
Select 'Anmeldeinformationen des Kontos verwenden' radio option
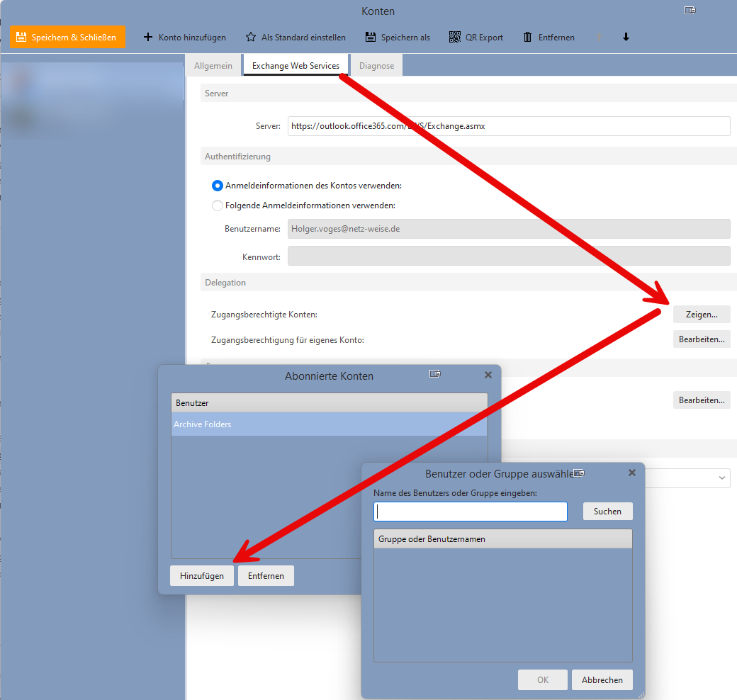coord(218,186)
